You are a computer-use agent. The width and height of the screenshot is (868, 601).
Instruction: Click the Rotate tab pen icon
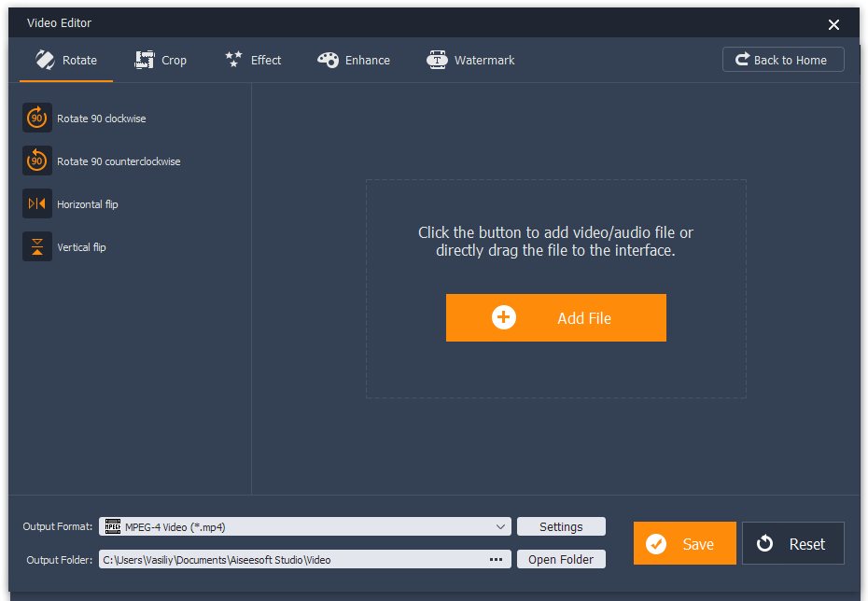pyautogui.click(x=44, y=60)
